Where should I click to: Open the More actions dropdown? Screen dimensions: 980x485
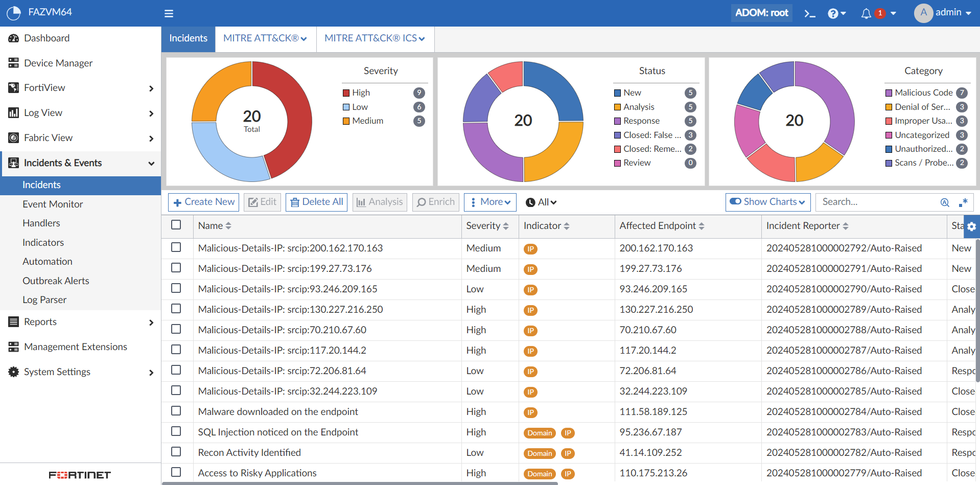tap(489, 202)
